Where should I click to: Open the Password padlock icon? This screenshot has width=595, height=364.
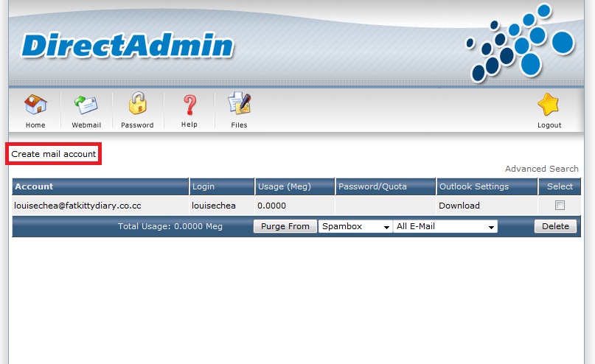coord(137,103)
